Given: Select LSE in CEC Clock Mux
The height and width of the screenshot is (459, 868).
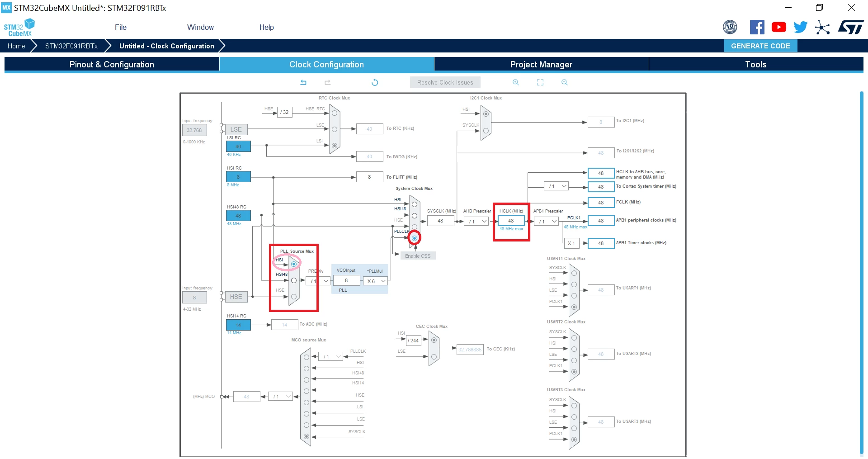Looking at the screenshot, I should click(434, 357).
